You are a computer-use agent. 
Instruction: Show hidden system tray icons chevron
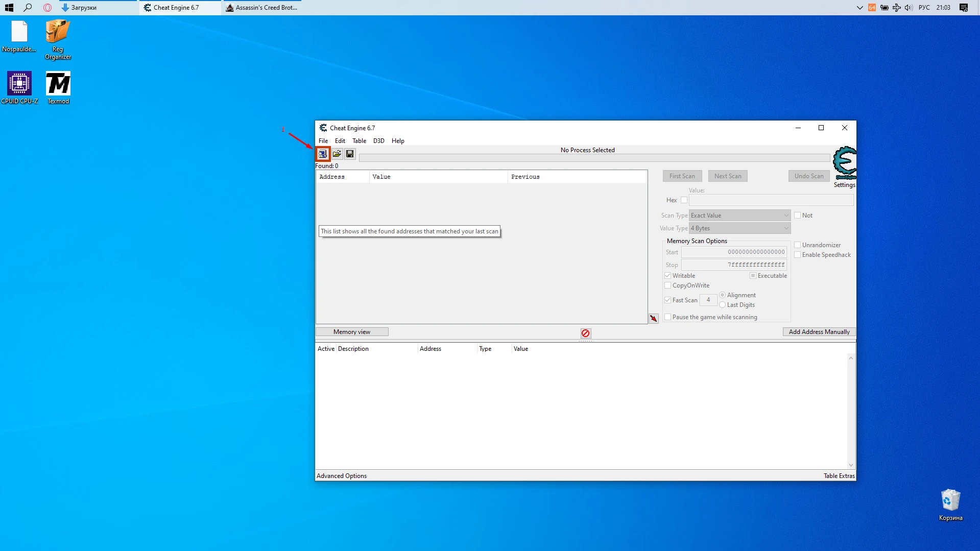859,8
